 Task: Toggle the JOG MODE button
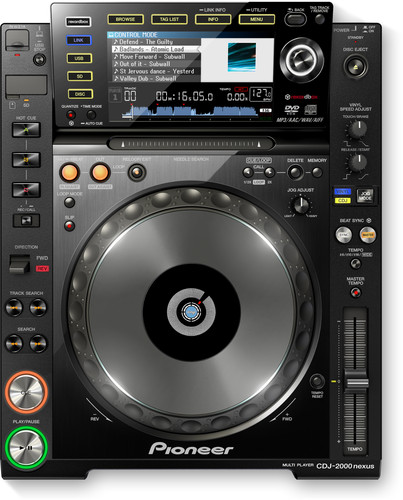click(365, 196)
